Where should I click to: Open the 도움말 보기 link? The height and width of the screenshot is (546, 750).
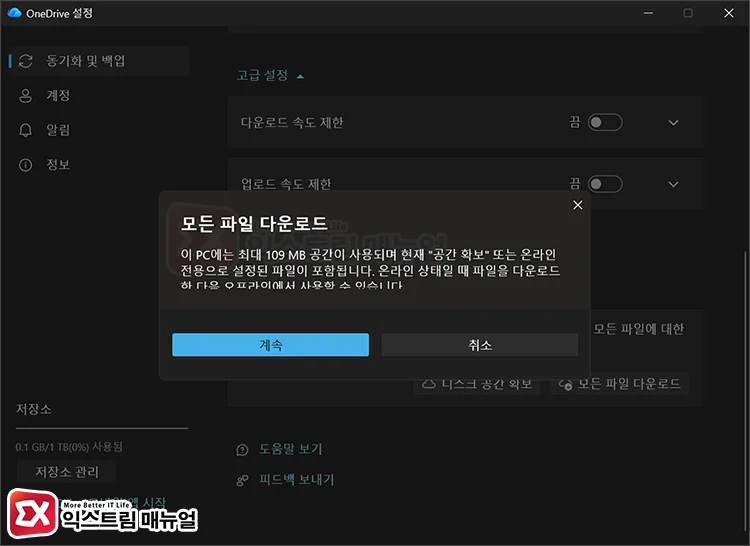(291, 449)
